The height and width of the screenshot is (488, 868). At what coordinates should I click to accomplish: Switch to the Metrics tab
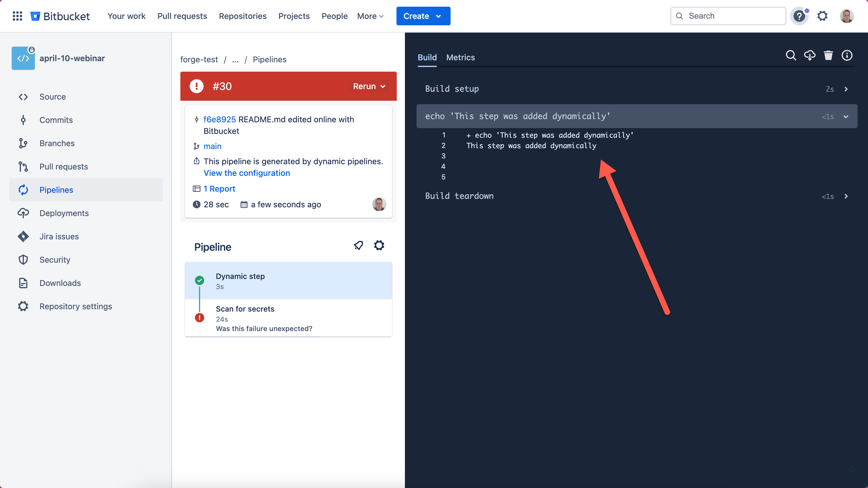[x=460, y=57]
